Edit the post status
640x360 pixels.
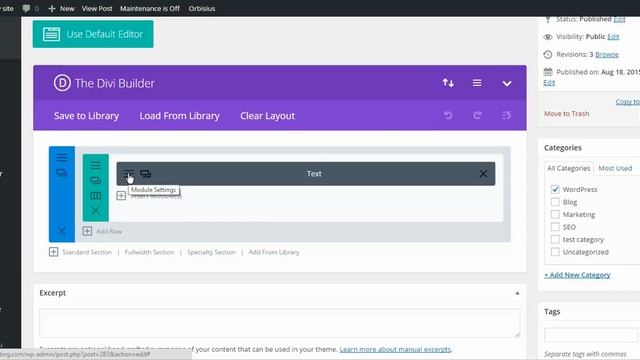click(x=619, y=20)
